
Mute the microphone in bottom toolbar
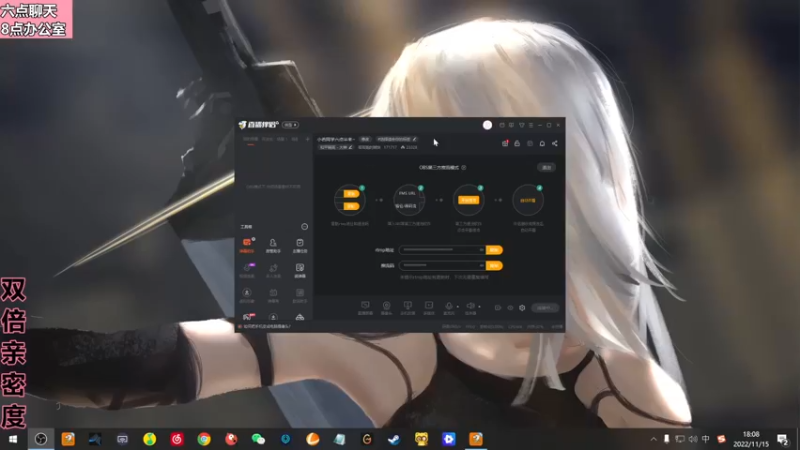coord(448,307)
